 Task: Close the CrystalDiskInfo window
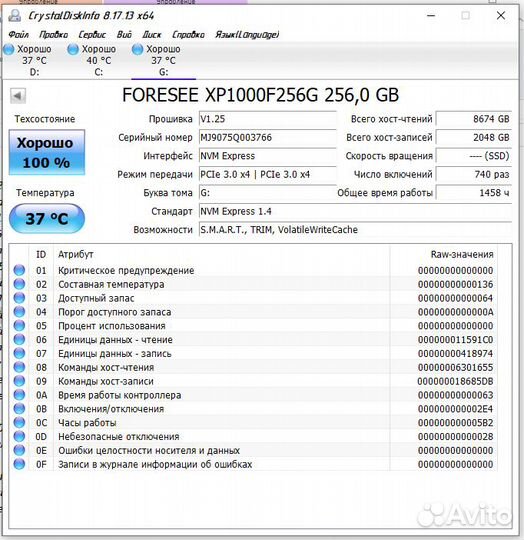click(501, 15)
